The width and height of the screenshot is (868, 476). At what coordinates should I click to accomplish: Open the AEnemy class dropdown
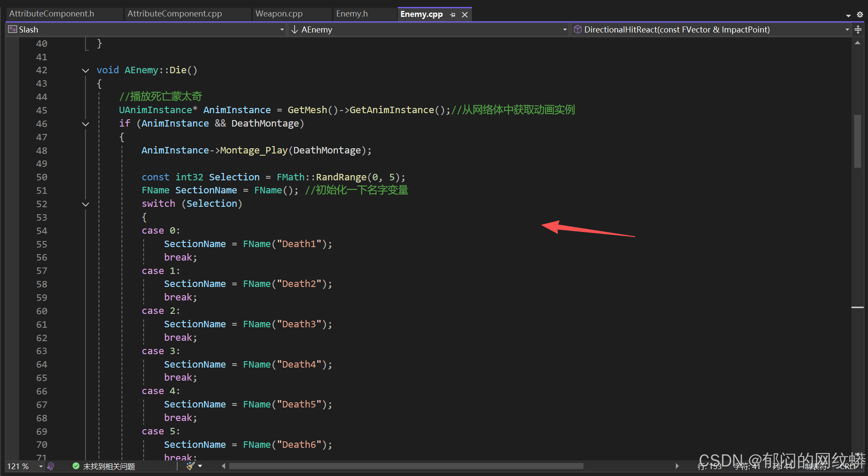click(x=564, y=29)
